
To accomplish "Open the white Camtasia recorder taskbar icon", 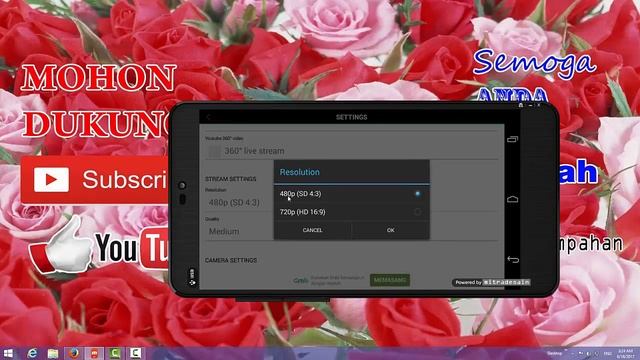I will [x=136, y=353].
